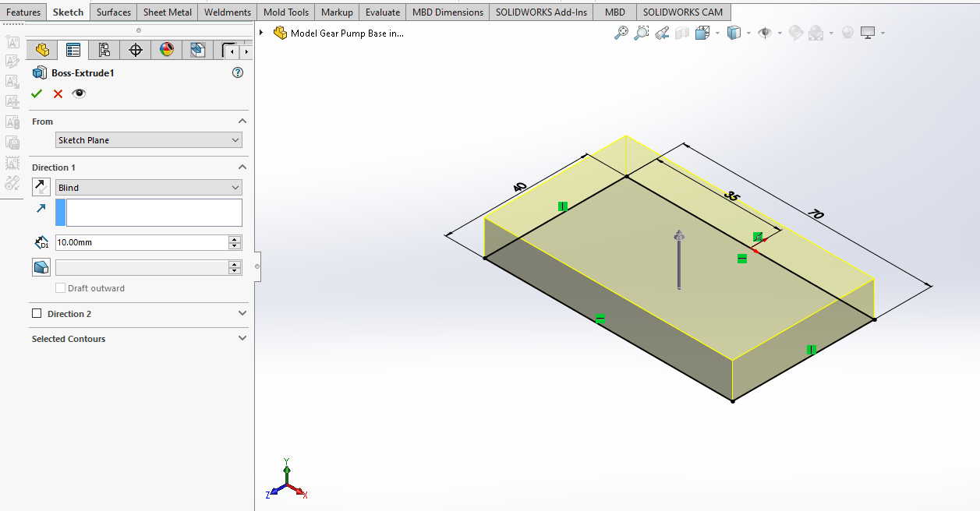980x511 pixels.
Task: Open the PropertyManager tab icon
Action: tap(73, 51)
